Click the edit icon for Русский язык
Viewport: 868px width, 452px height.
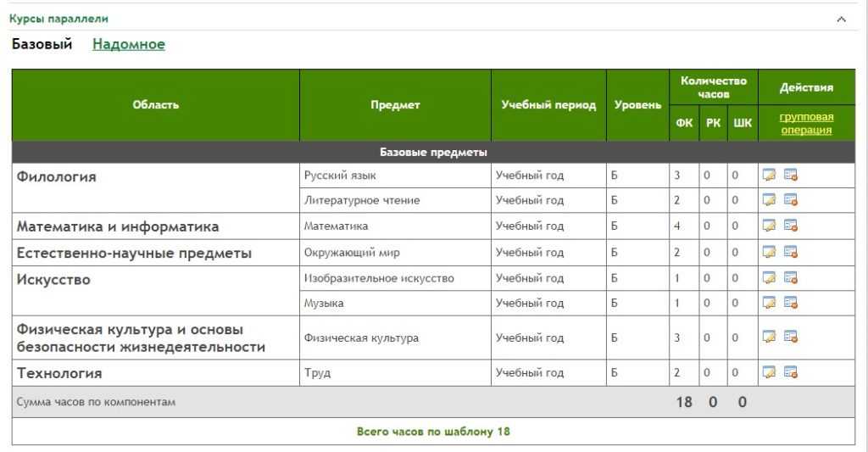tap(769, 176)
